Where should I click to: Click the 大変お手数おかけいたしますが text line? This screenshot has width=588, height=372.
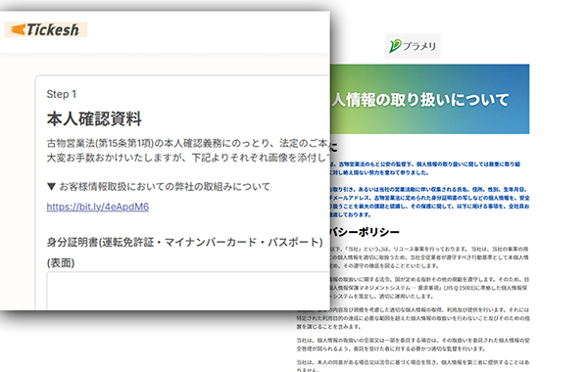click(188, 158)
